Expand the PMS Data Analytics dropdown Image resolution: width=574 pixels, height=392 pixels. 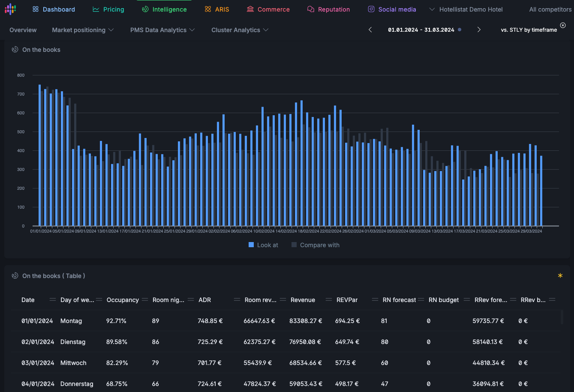click(x=162, y=30)
